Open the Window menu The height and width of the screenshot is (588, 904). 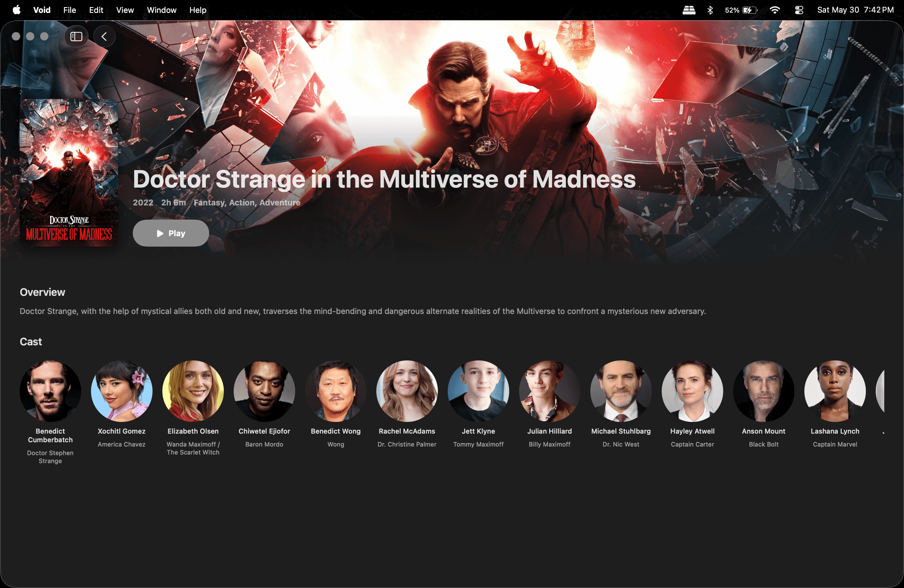pos(162,10)
